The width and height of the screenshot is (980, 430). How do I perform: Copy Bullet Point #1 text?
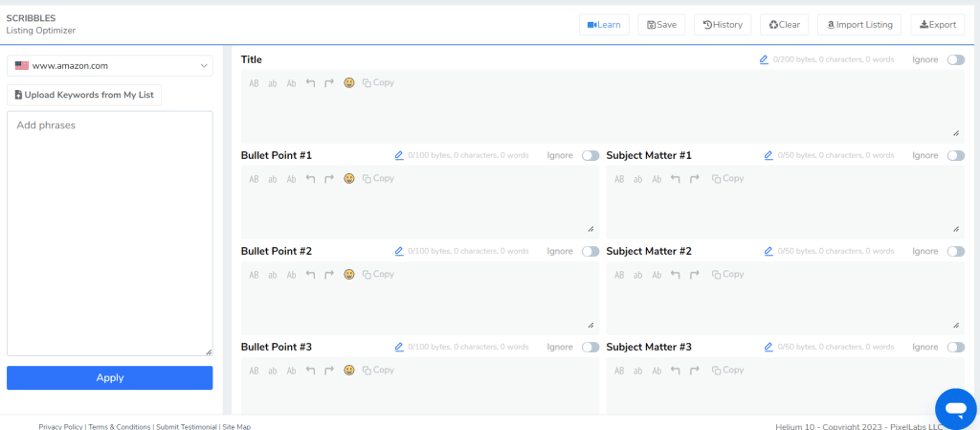click(x=378, y=179)
